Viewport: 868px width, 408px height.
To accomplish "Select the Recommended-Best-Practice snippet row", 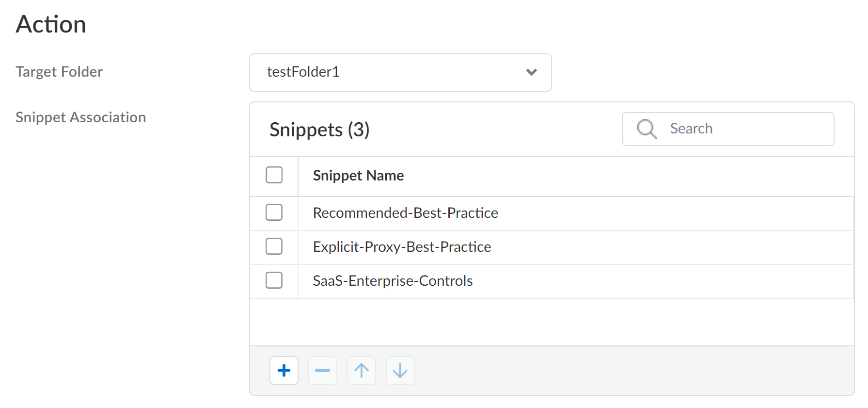I will click(x=405, y=213).
